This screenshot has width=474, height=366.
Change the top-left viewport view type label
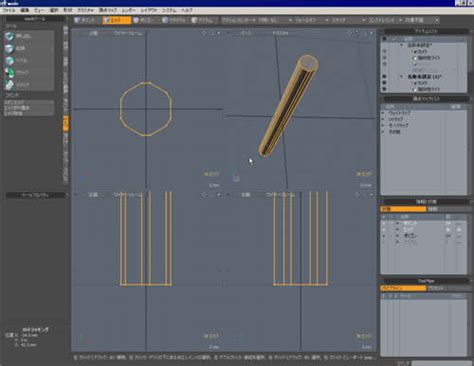pyautogui.click(x=93, y=33)
